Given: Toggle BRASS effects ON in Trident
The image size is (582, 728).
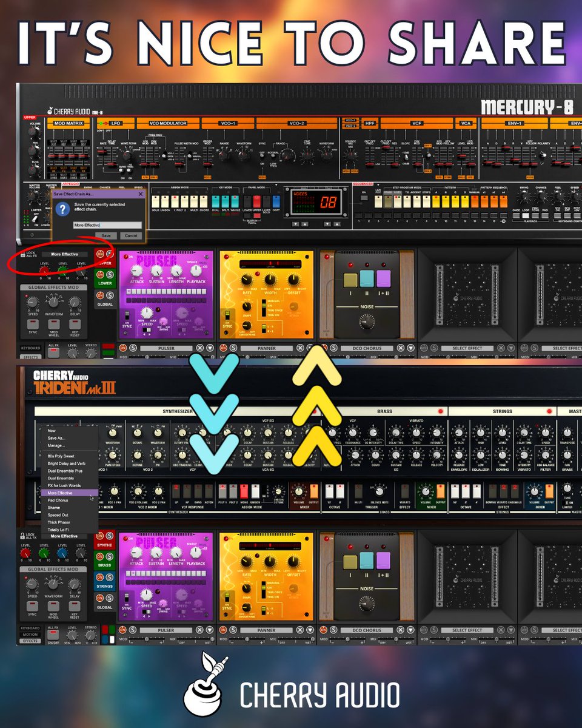Looking at the screenshot, I should [x=100, y=556].
